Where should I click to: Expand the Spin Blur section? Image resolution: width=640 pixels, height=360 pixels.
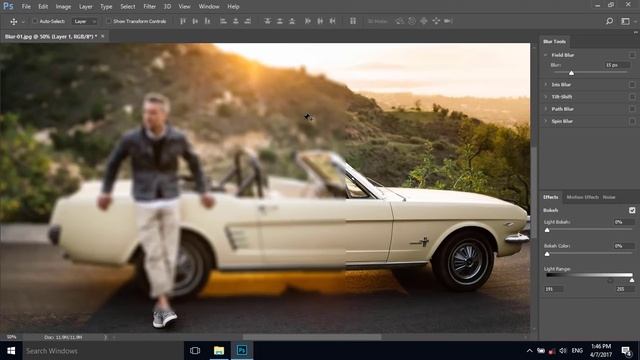tap(546, 121)
